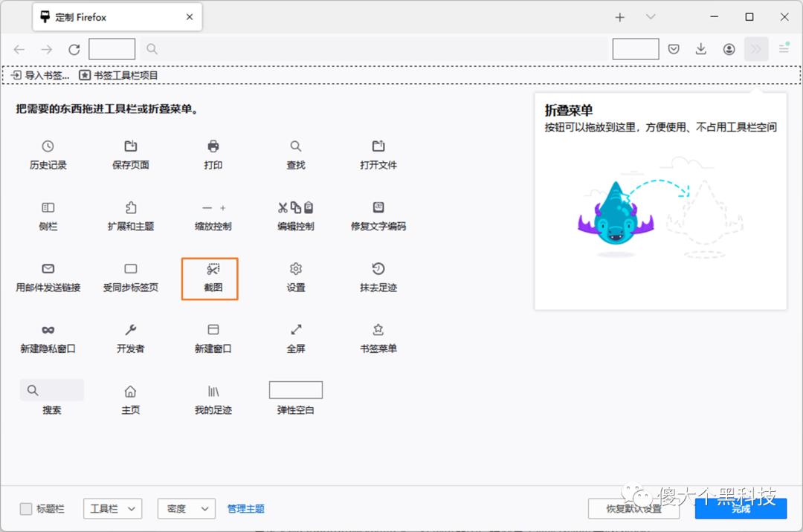Click the Fix Text Encoding (修复文字编码) icon
This screenshot has height=532, width=803.
pyautogui.click(x=377, y=215)
